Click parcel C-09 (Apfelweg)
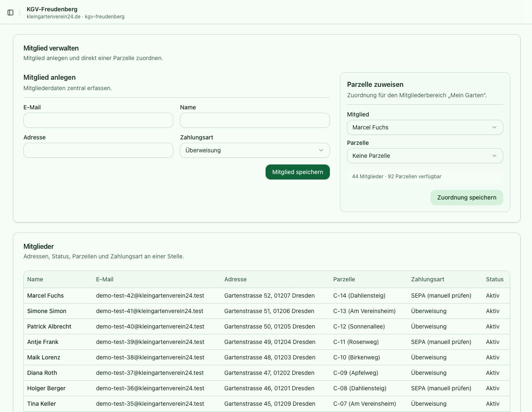Image resolution: width=532 pixels, height=412 pixels. (x=356, y=373)
